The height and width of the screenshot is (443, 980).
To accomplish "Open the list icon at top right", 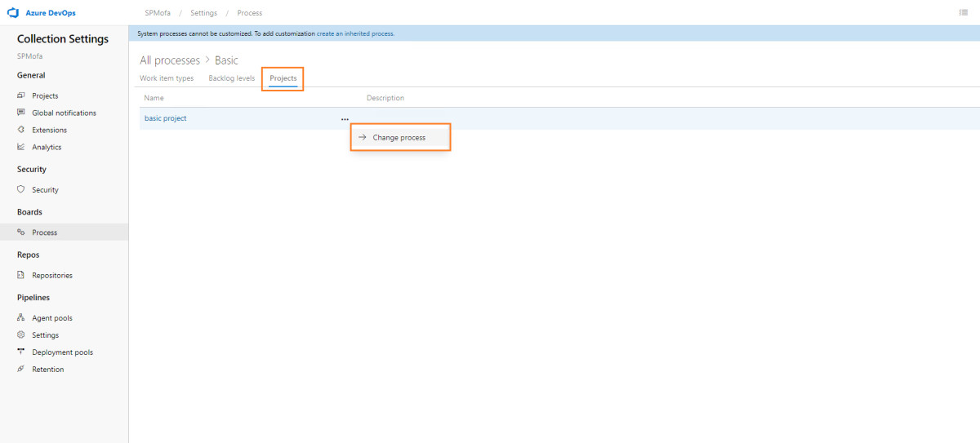I will 964,13.
